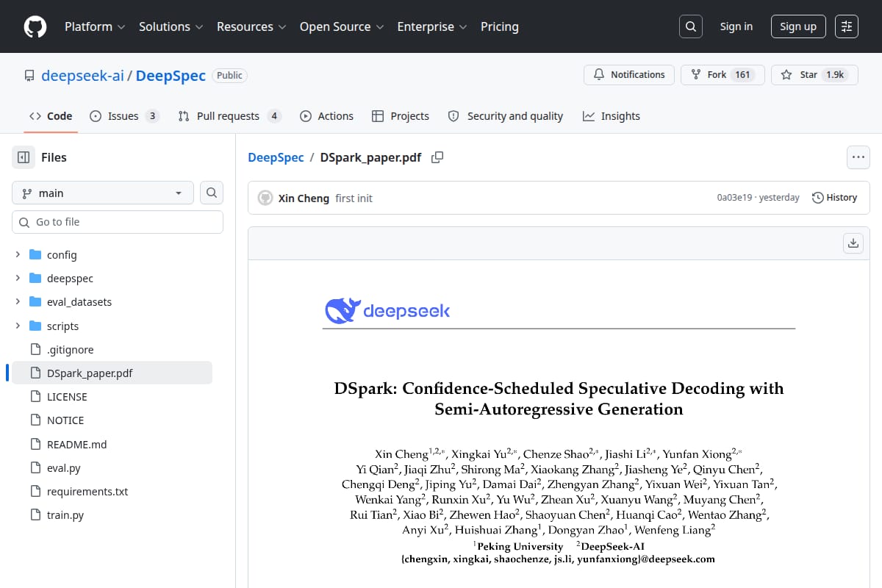Focus the 'Go to file' search field
This screenshot has width=882, height=588.
click(x=118, y=222)
